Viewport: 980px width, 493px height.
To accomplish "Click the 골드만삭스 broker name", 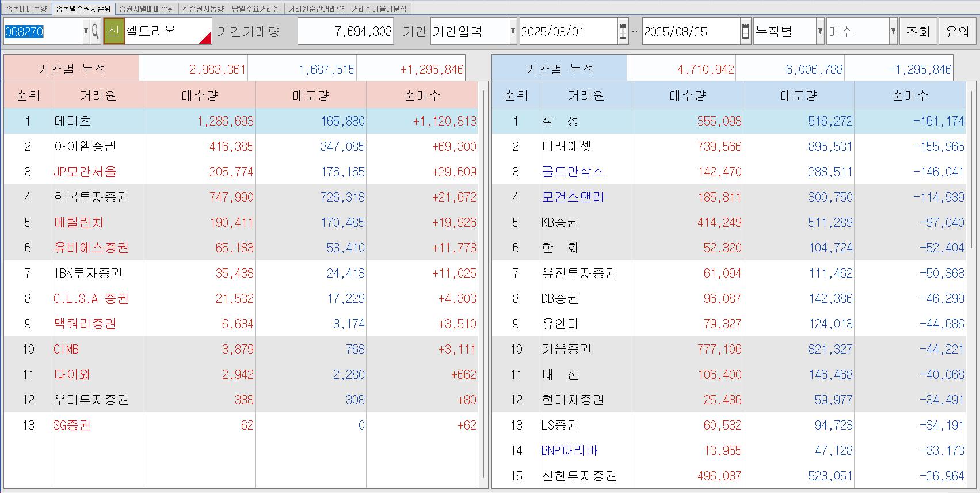I will [x=573, y=172].
